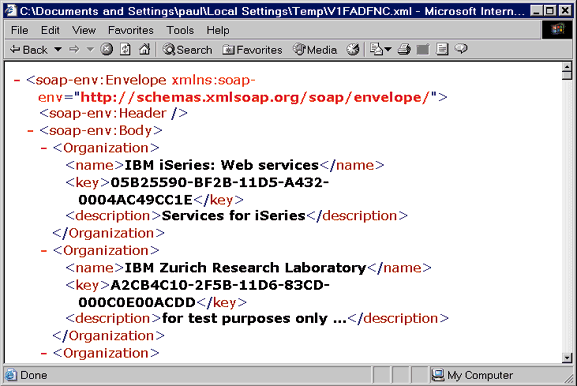
Task: Click the Messenger speech bubble icon
Action: point(461,49)
